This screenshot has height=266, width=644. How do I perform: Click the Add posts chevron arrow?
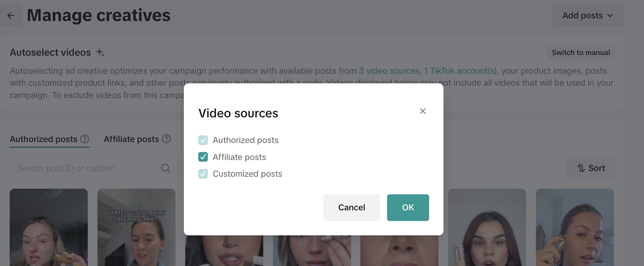tap(610, 16)
